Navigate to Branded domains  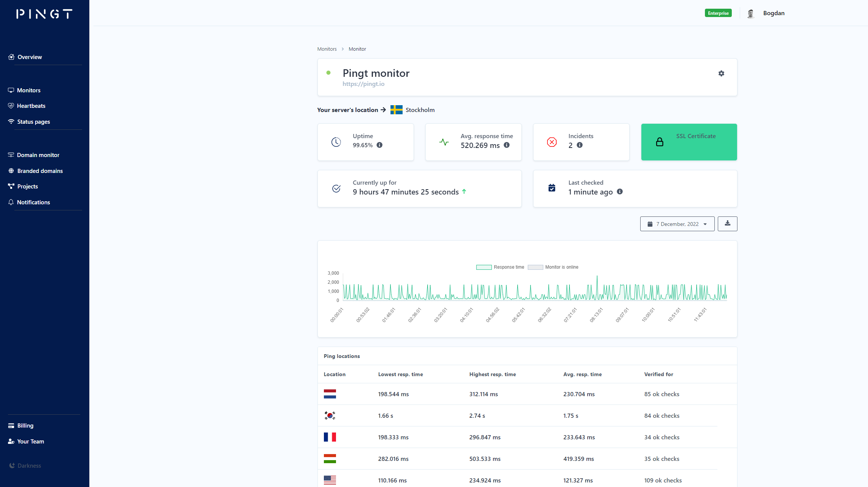point(36,171)
